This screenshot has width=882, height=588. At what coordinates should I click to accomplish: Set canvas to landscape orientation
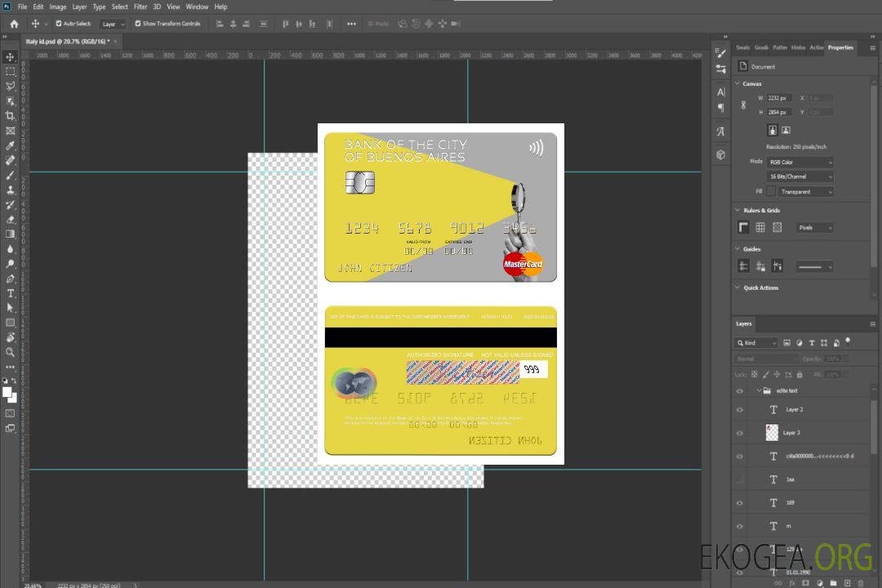[786, 130]
